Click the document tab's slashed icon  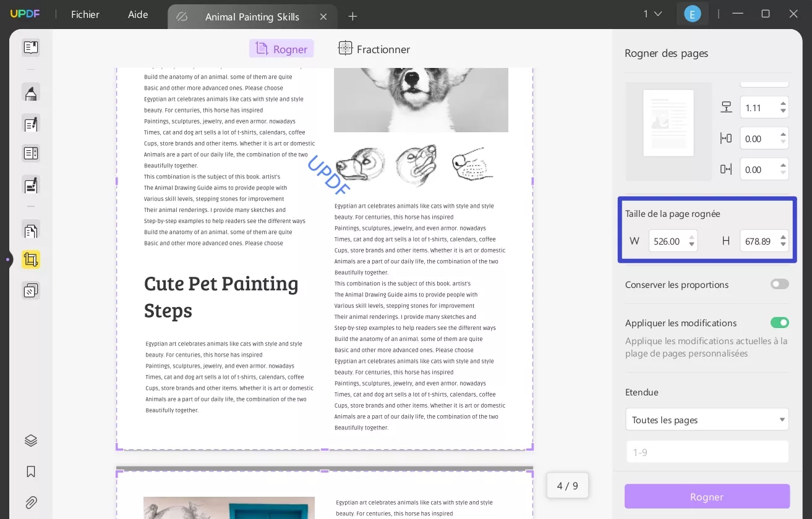tap(182, 17)
